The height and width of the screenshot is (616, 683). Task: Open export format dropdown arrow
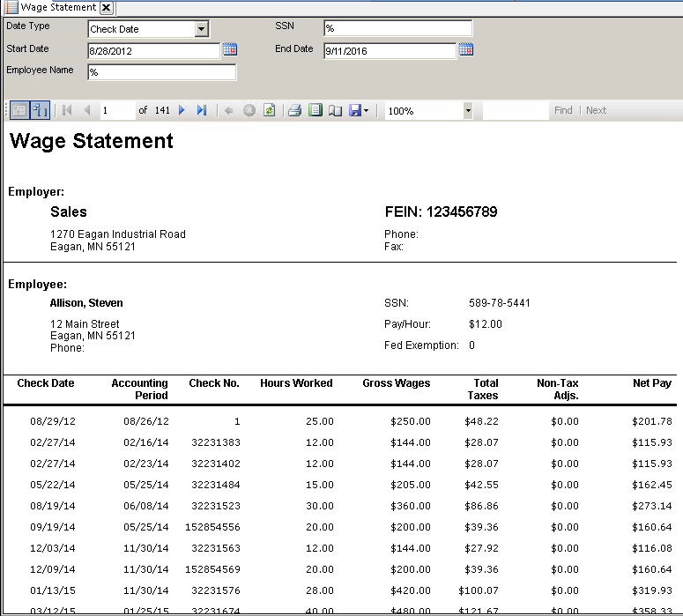[367, 111]
